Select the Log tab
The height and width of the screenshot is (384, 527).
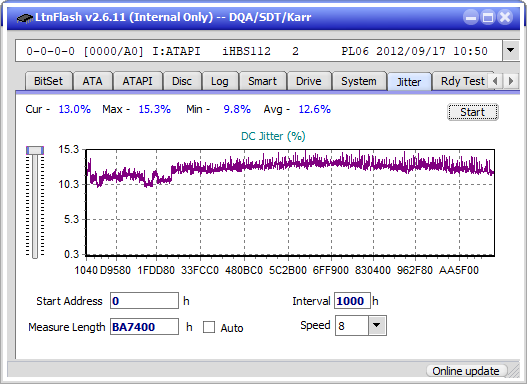(220, 81)
